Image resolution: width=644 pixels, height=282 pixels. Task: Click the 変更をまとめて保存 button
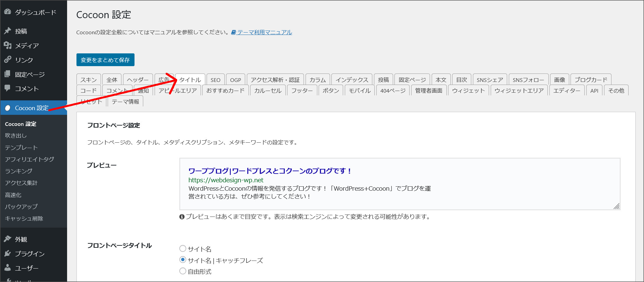(105, 60)
